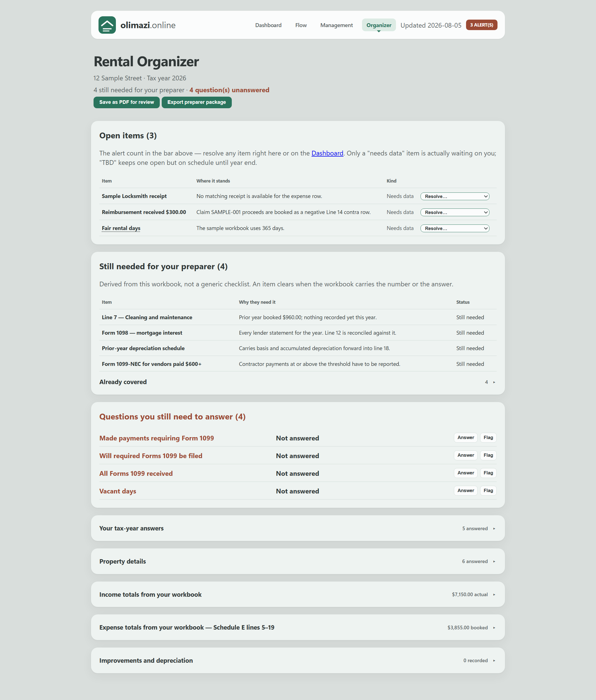Click Line 7 — Cleaning and maintenance row
The width and height of the screenshot is (596, 700).
tap(298, 317)
